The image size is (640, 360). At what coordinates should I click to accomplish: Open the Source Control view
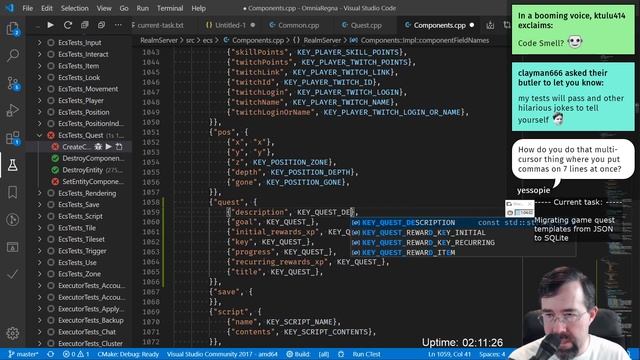13,83
